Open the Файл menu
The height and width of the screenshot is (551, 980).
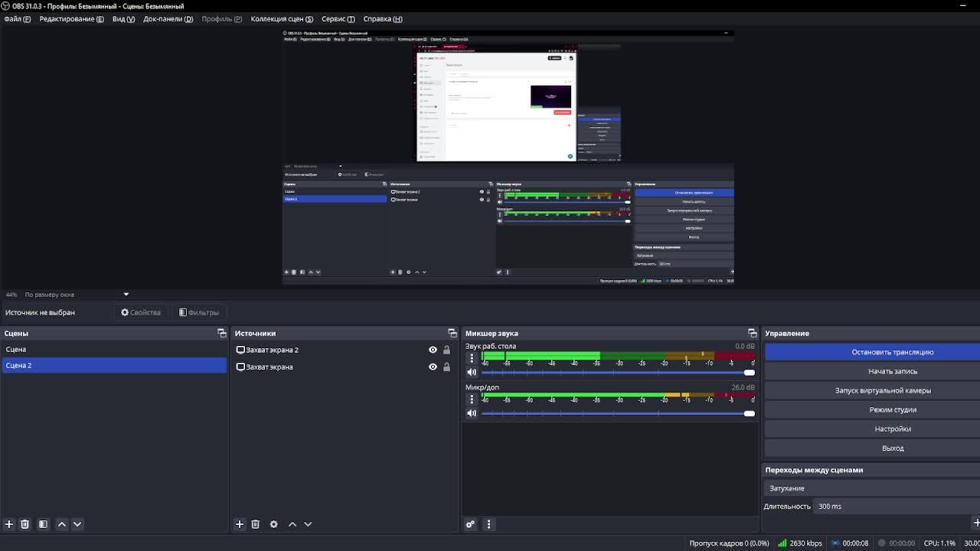(x=17, y=18)
